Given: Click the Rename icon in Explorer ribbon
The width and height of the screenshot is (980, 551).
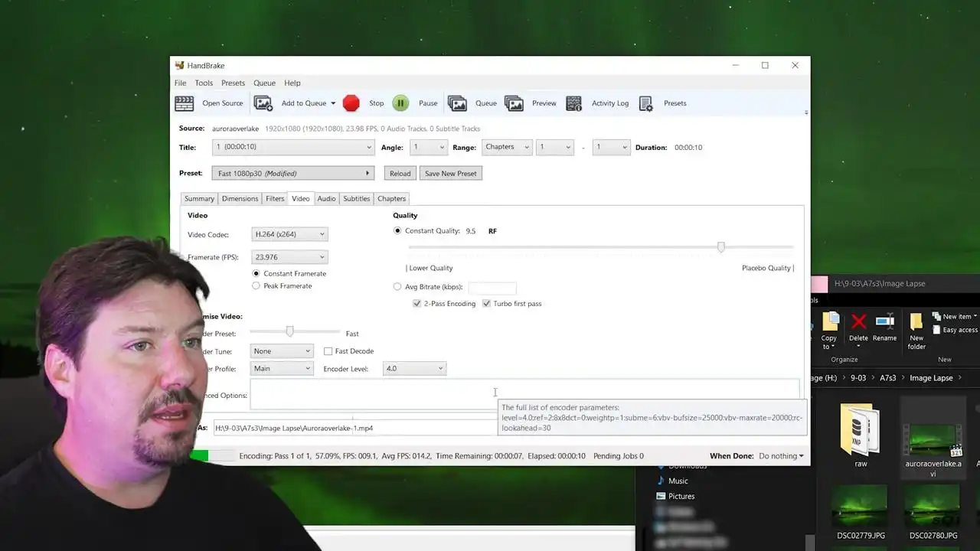Looking at the screenshot, I should 885,322.
